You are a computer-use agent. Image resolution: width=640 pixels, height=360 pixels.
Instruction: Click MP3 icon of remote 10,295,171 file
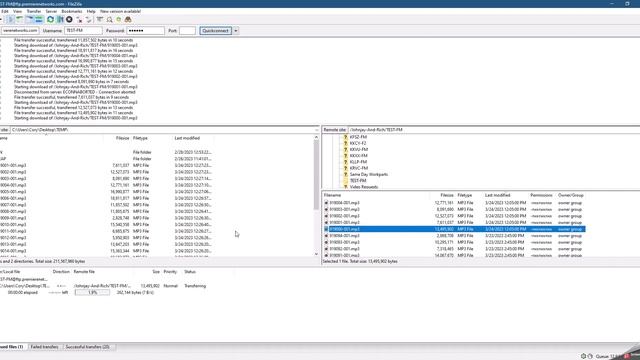point(326,242)
